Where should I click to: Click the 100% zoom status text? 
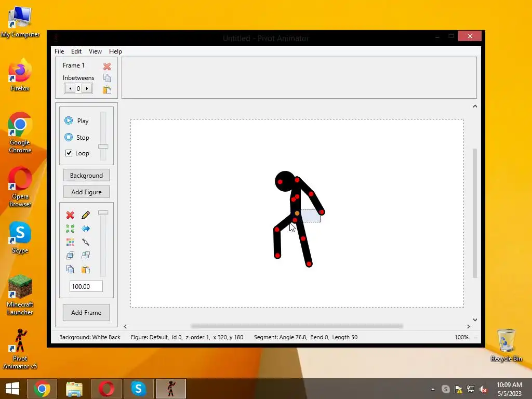tap(461, 337)
